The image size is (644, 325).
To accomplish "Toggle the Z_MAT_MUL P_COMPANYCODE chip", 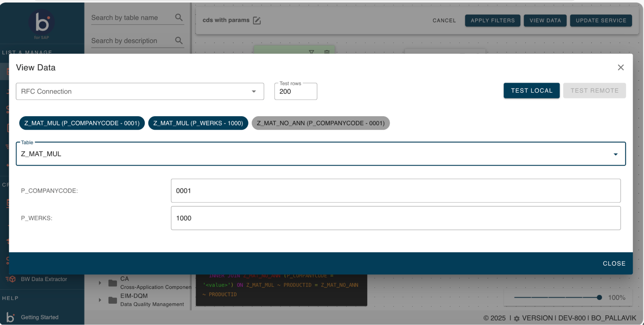I will click(x=82, y=123).
